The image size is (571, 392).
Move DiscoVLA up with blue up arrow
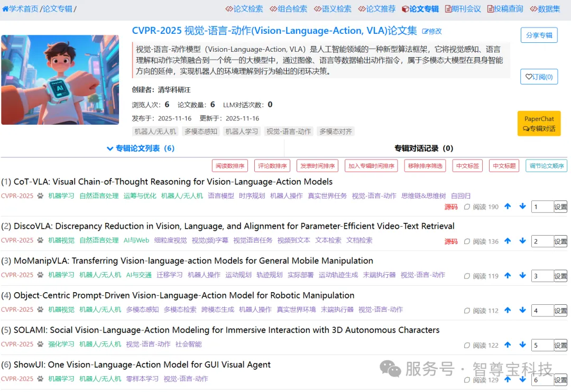tap(508, 241)
